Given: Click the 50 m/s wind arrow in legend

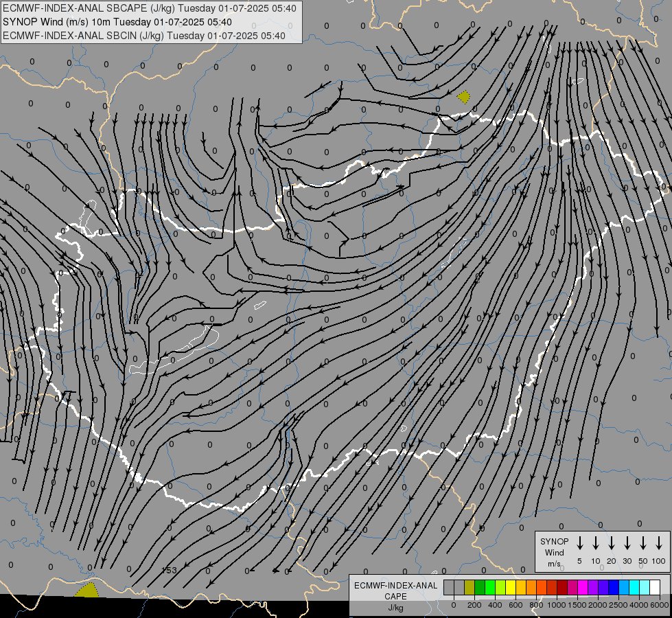Looking at the screenshot, I should click(643, 542).
